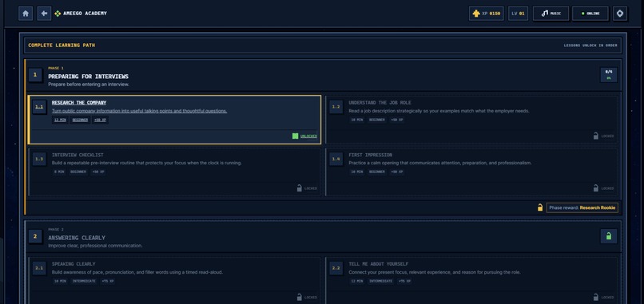Click the 1.1 lesson number badge
Viewport: 644px width, 304px height.
click(39, 107)
